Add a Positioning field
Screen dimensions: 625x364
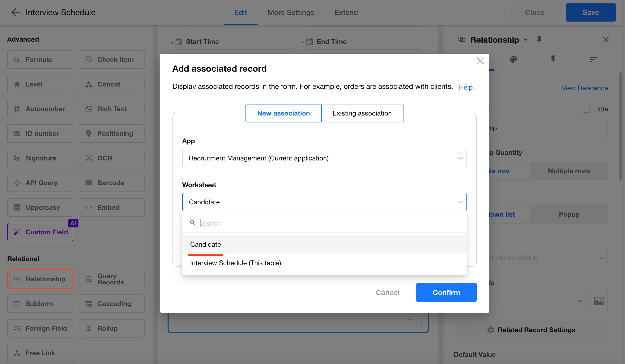coord(112,133)
